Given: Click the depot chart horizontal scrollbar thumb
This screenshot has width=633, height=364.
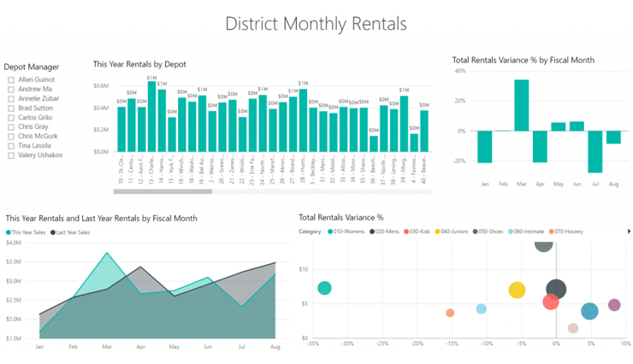Looking at the screenshot, I should pos(163,191).
